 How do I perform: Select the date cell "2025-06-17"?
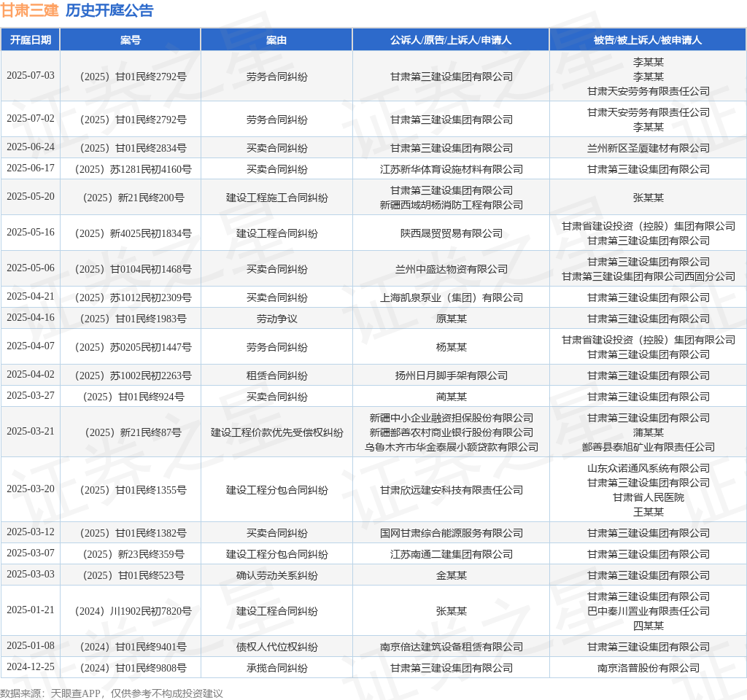pos(31,168)
